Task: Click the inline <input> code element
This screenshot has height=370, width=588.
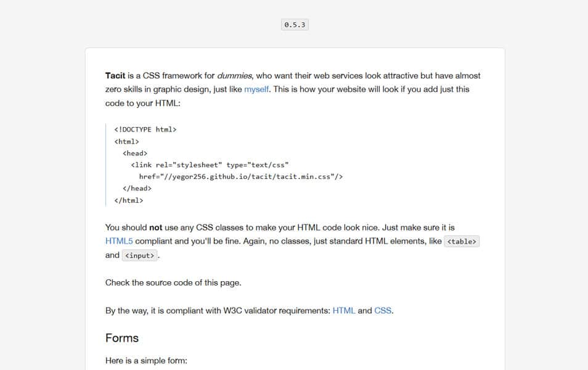Action: (x=139, y=255)
